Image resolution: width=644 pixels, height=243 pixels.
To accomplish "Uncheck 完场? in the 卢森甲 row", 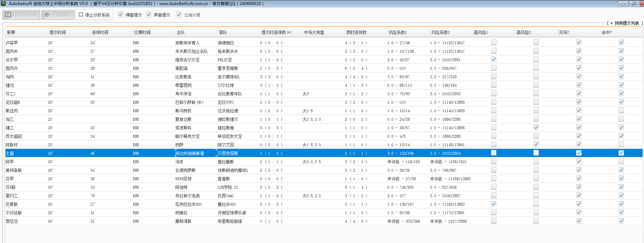I will (x=579, y=42).
